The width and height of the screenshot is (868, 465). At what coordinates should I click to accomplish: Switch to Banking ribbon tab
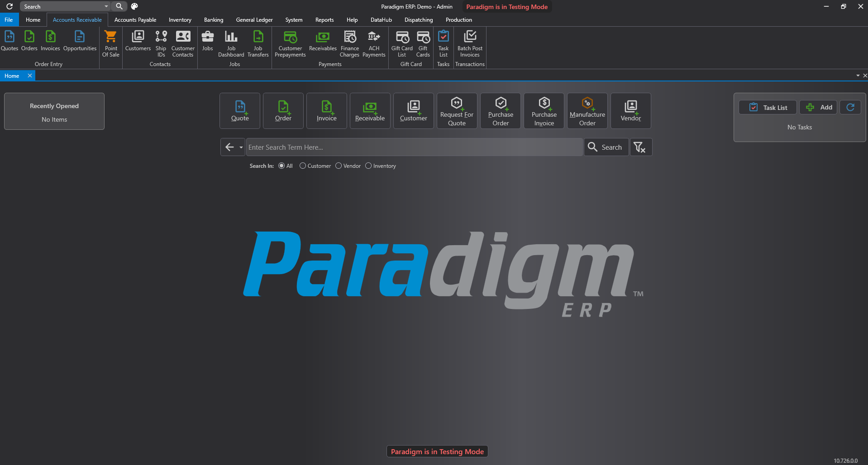[x=214, y=20]
